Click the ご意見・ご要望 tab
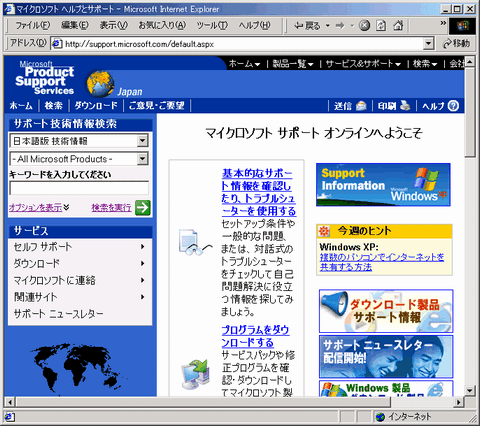Image resolution: width=480 pixels, height=426 pixels. (157, 106)
